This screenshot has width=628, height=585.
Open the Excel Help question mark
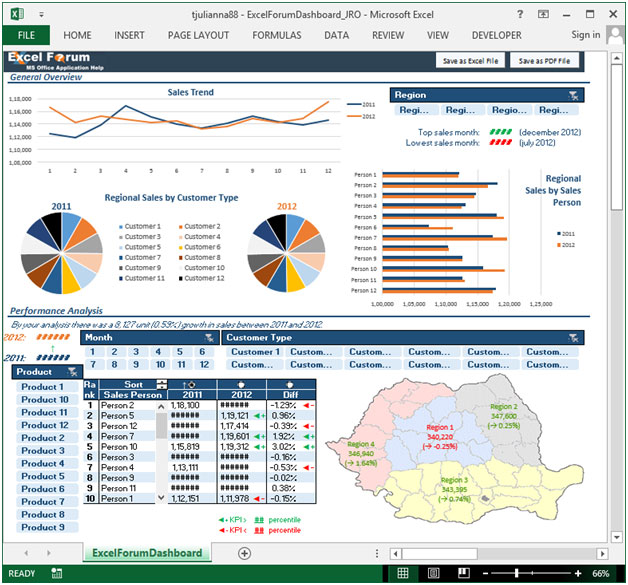pyautogui.click(x=520, y=14)
